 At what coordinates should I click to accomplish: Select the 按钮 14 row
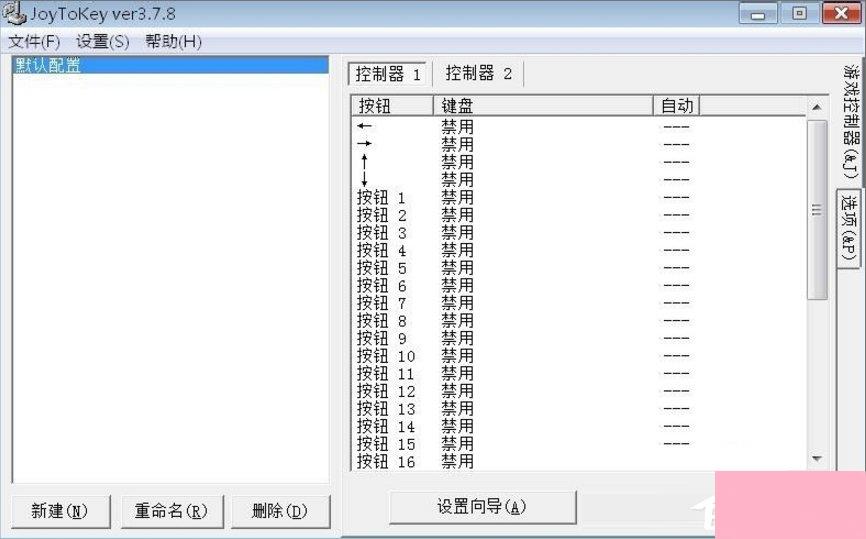tap(578, 427)
